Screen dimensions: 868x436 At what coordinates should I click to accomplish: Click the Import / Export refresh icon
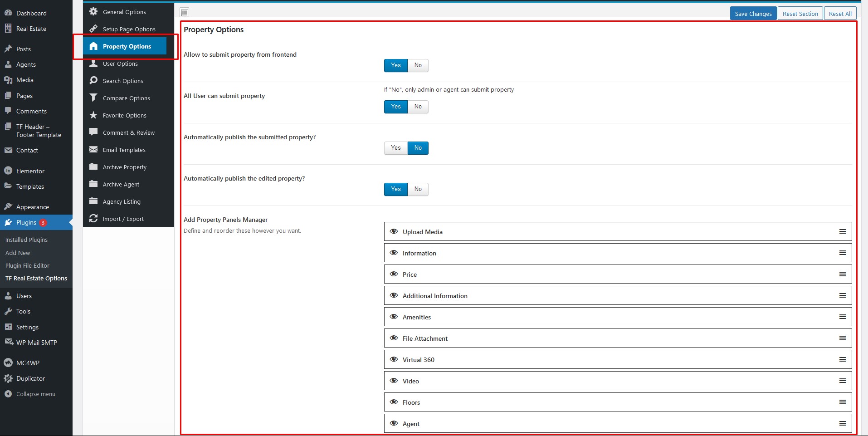[x=93, y=219]
